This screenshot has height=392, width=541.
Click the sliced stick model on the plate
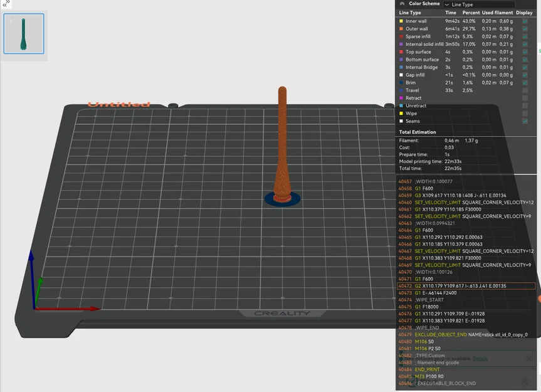(x=282, y=145)
